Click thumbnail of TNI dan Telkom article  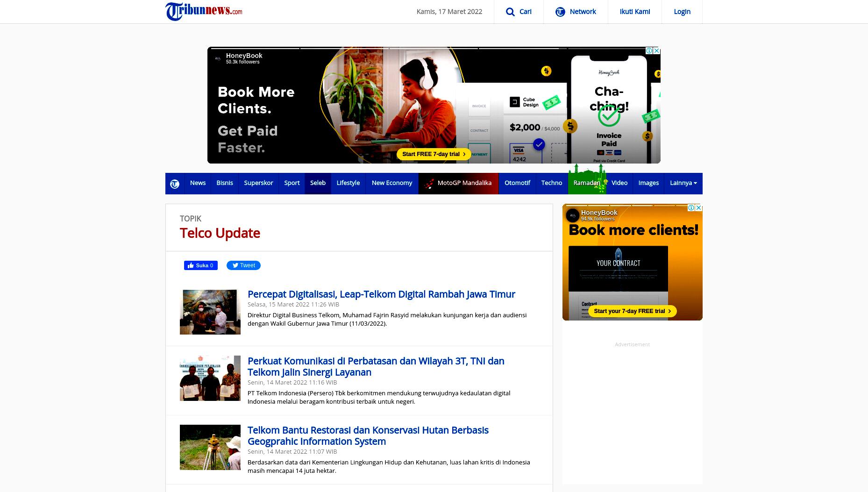(x=210, y=378)
